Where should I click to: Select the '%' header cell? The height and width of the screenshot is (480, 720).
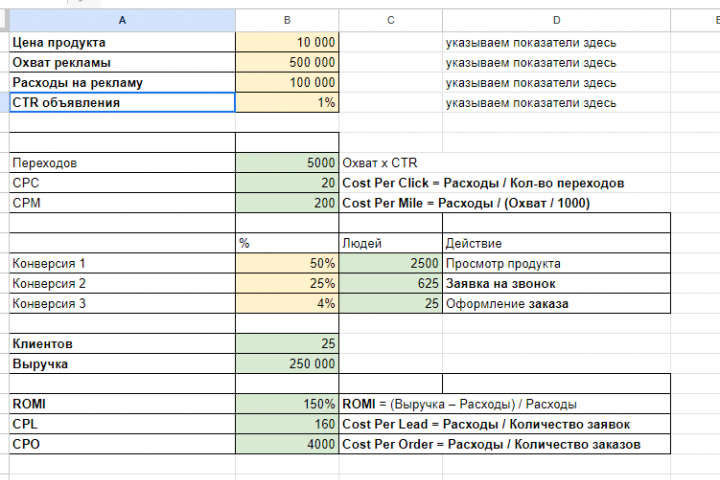tap(287, 243)
